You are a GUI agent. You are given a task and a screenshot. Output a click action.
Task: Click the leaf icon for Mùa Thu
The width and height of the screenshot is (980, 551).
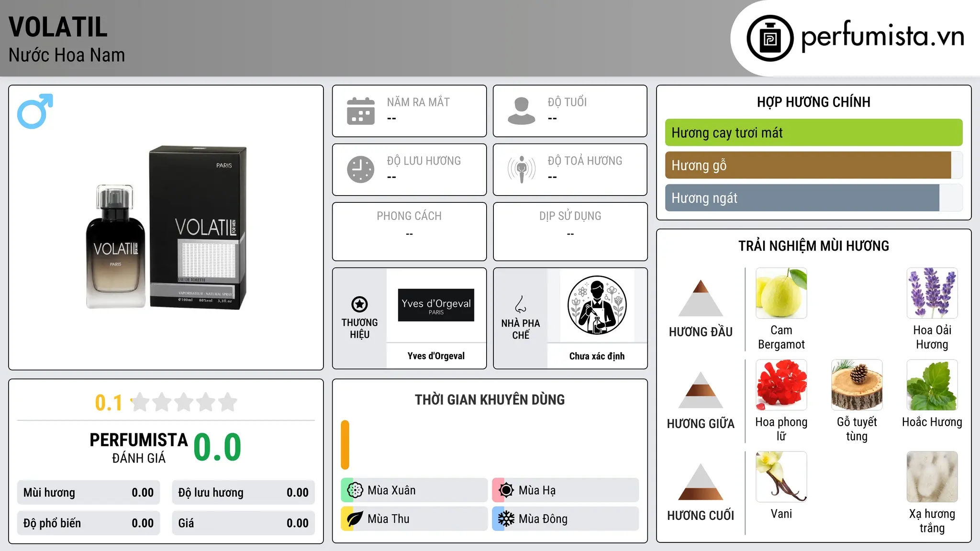[x=355, y=519]
